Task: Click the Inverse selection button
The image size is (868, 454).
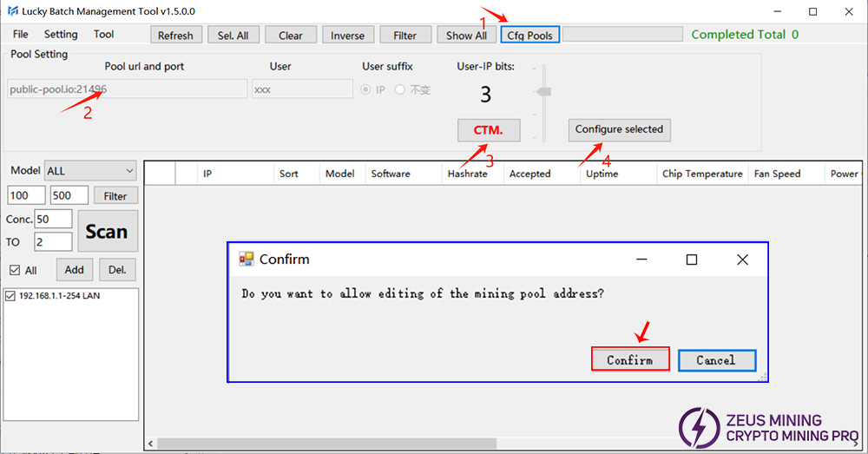Action: pos(347,36)
